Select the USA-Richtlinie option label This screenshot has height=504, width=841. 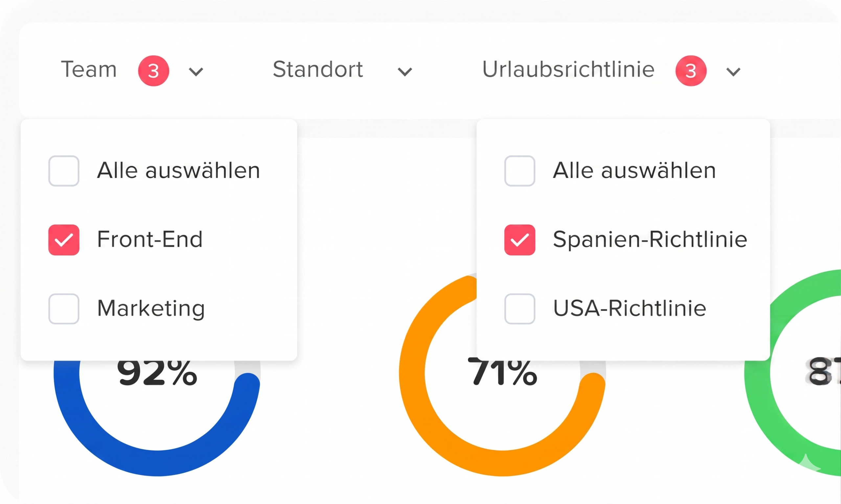[629, 308]
